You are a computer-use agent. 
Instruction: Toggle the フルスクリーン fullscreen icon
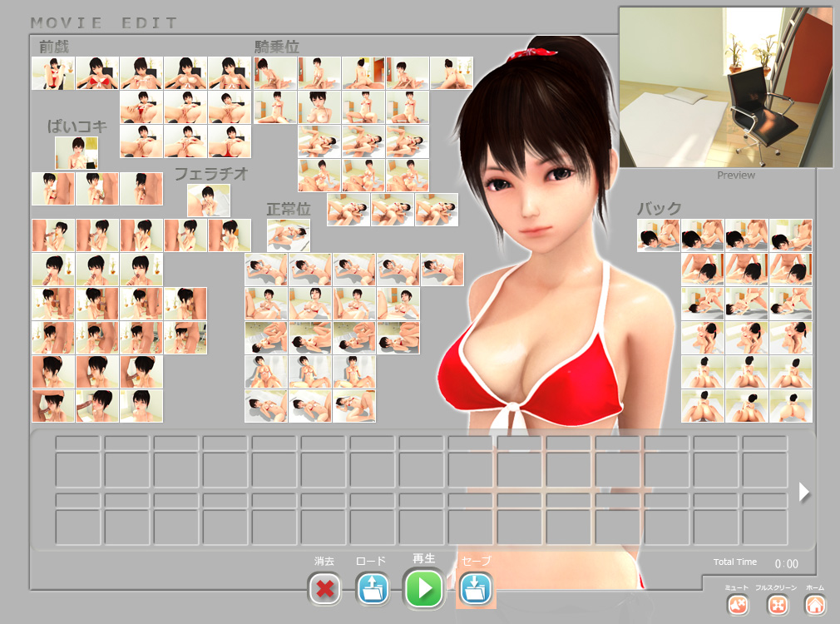tap(776, 606)
